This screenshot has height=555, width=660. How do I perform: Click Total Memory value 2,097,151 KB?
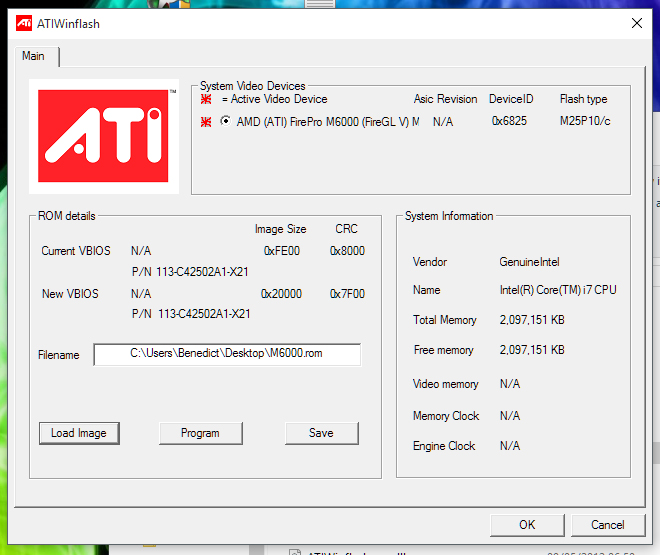pos(532,320)
